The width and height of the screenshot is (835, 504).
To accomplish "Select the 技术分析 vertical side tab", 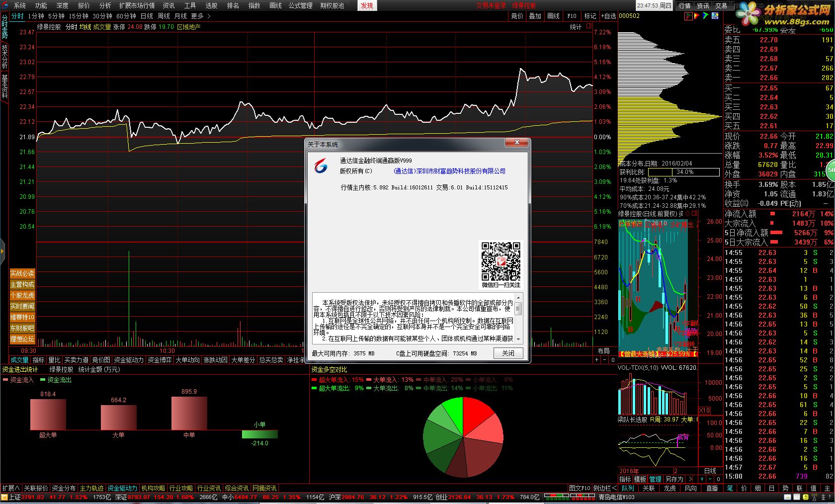I will click(x=4, y=57).
